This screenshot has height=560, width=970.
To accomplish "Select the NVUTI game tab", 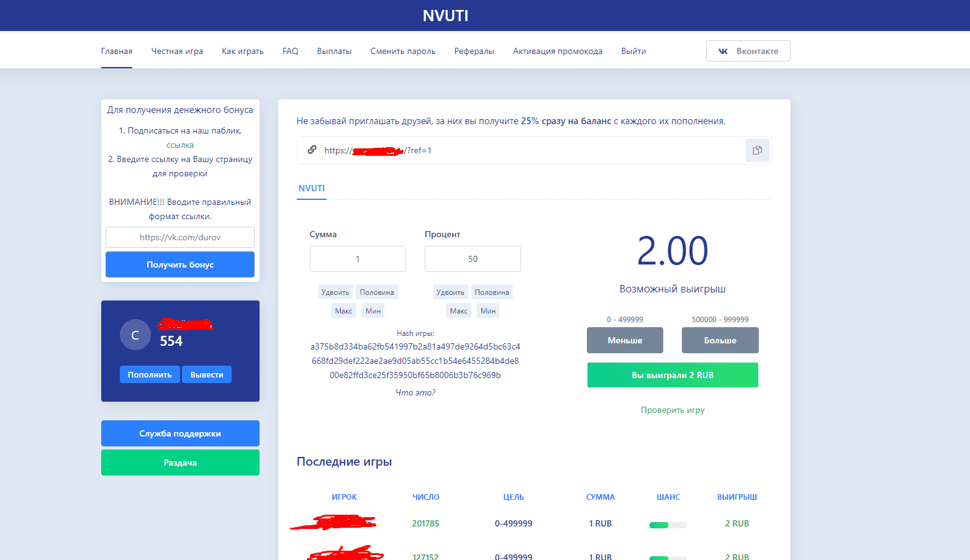I will coord(312,188).
